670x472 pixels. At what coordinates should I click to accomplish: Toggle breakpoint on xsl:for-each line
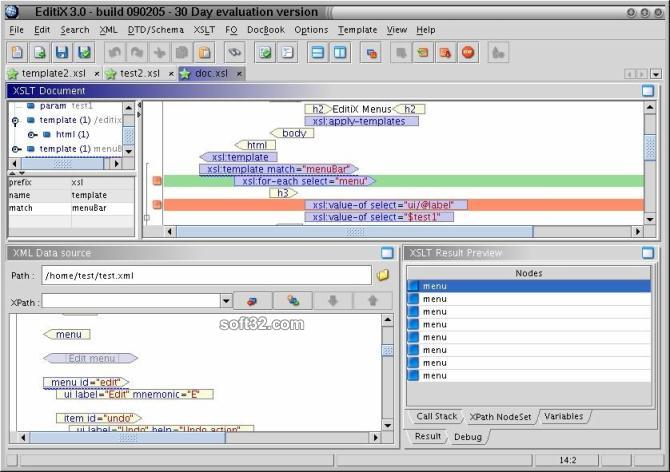157,181
